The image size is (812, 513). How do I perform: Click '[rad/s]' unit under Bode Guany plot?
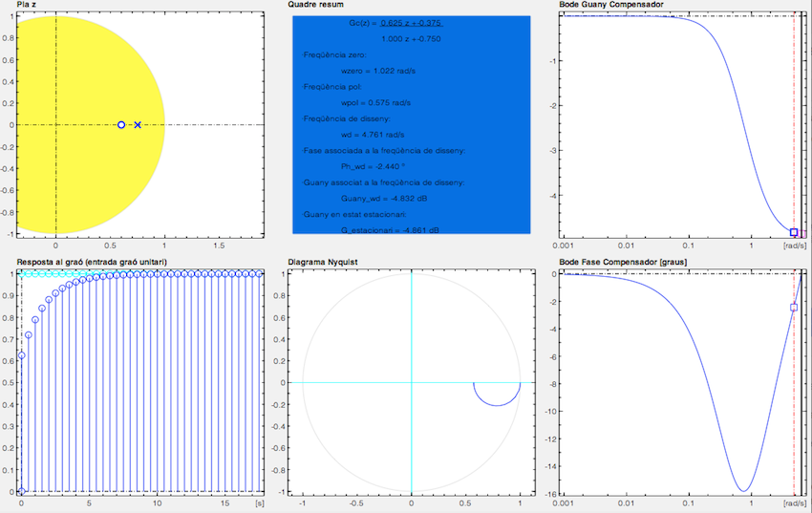tap(795, 246)
